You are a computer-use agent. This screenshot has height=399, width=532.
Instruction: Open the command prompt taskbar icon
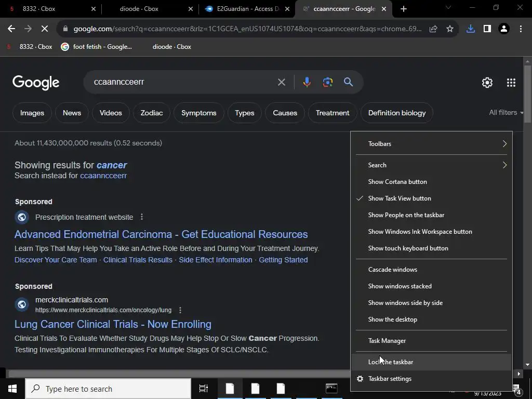point(331,389)
